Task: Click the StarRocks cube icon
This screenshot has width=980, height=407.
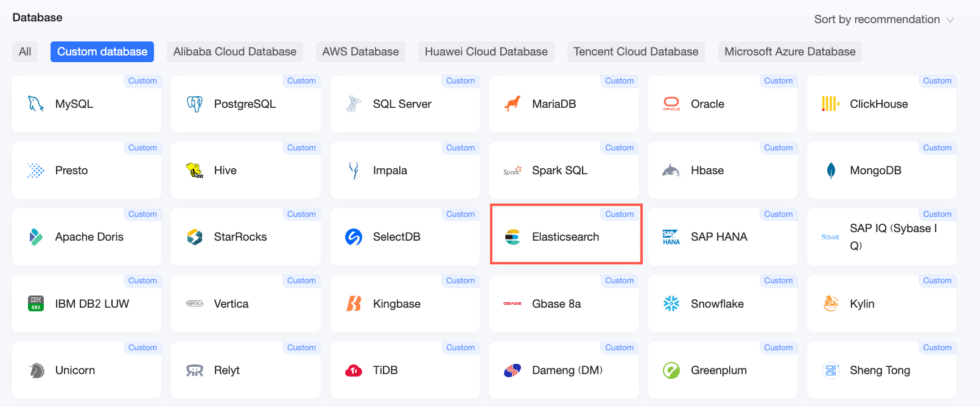Action: pyautogui.click(x=195, y=237)
